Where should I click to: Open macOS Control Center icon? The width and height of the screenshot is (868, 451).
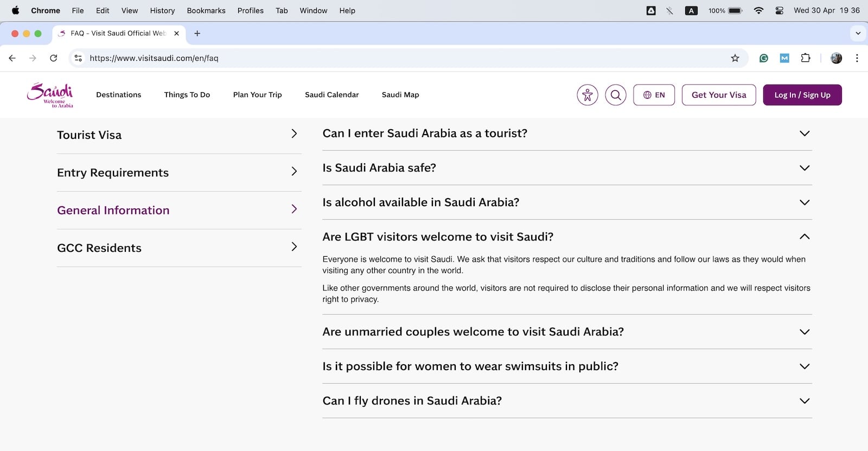click(x=780, y=10)
